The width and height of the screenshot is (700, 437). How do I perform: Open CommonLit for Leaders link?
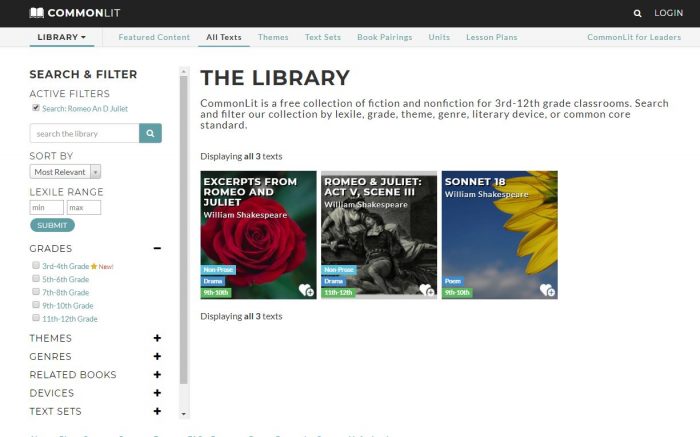[634, 37]
